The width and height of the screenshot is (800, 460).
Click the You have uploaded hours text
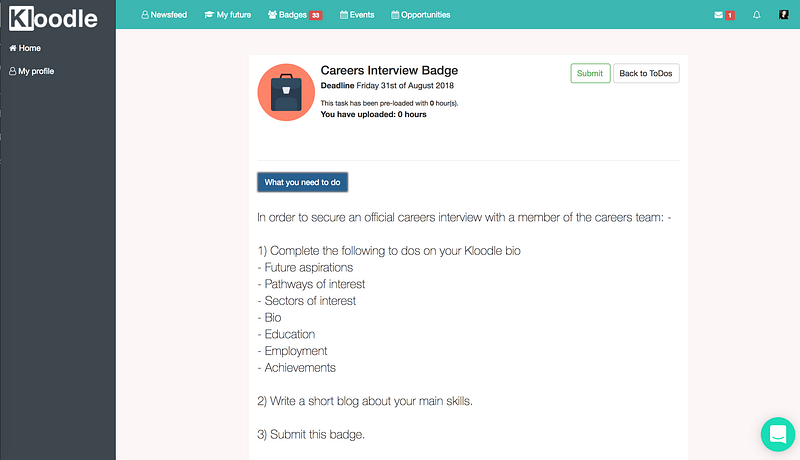click(373, 115)
